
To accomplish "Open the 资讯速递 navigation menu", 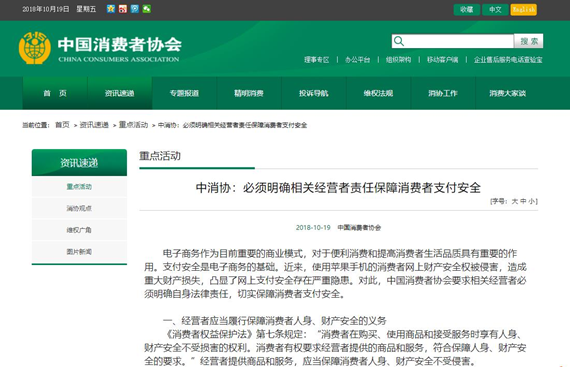I will click(x=120, y=93).
